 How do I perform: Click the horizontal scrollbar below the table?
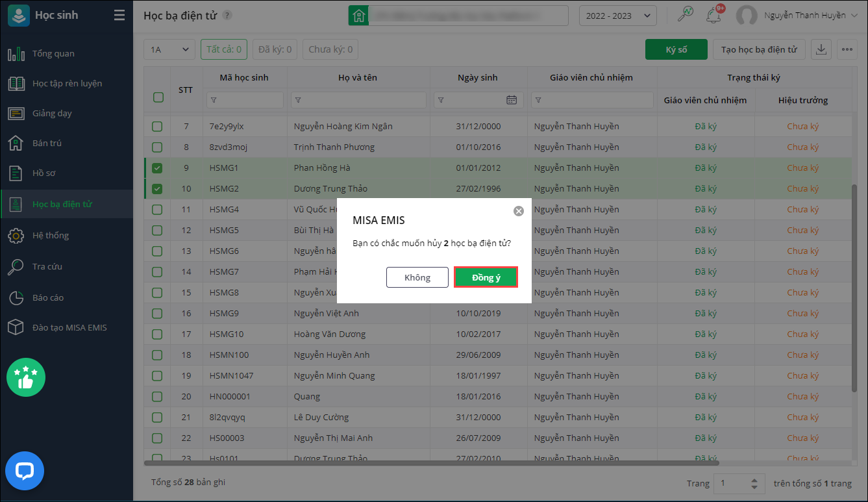point(431,463)
